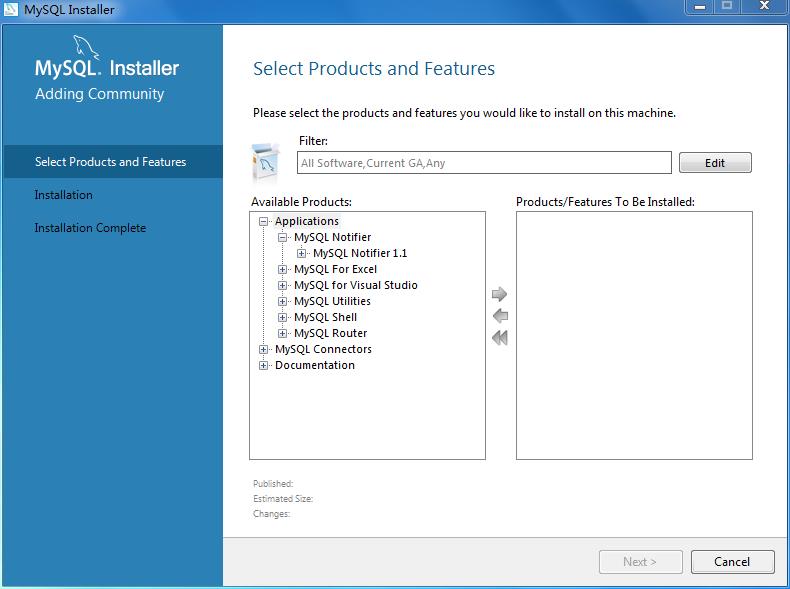This screenshot has width=790, height=589.
Task: Expand the MySQL Notifier 1.1 node
Action: click(x=301, y=253)
